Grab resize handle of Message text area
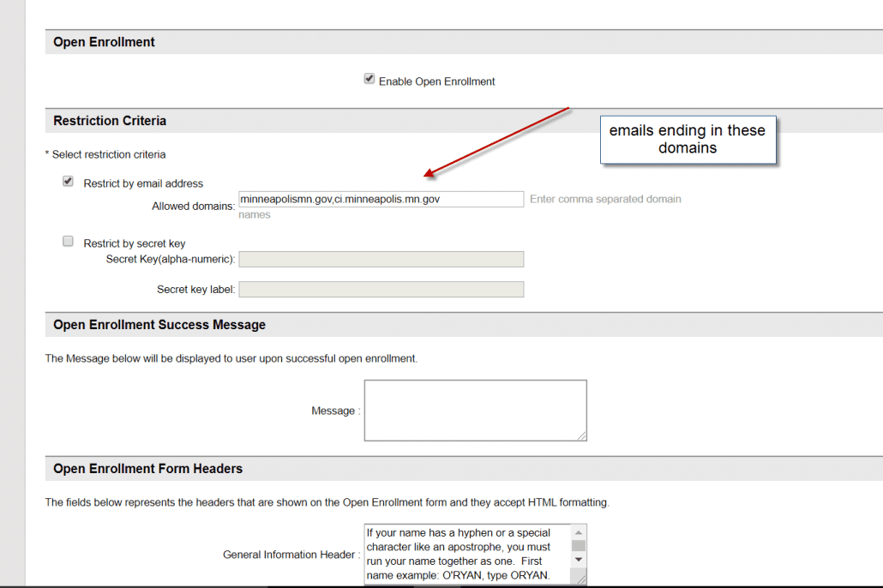Viewport: 883px width, 588px height. [x=582, y=436]
